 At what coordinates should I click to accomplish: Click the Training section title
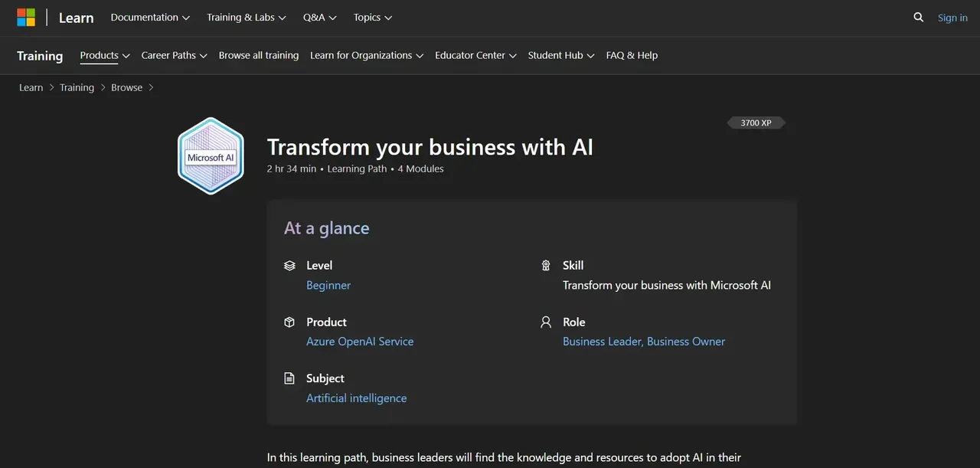[40, 56]
